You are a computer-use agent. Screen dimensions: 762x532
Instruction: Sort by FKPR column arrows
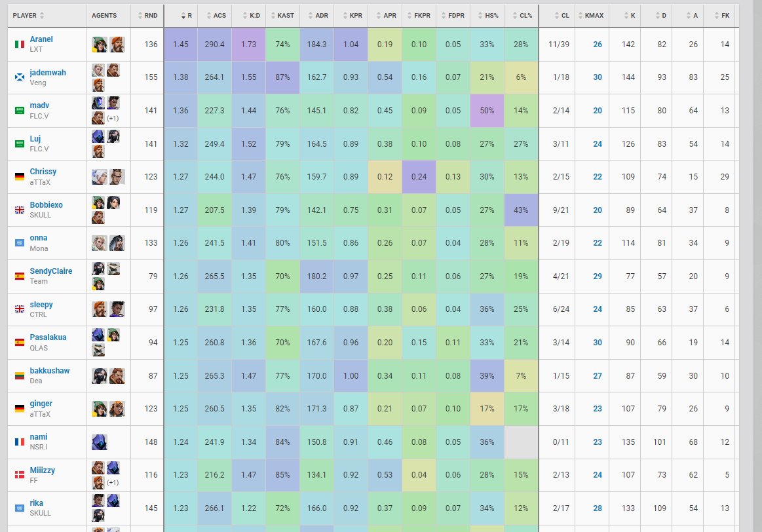point(410,16)
